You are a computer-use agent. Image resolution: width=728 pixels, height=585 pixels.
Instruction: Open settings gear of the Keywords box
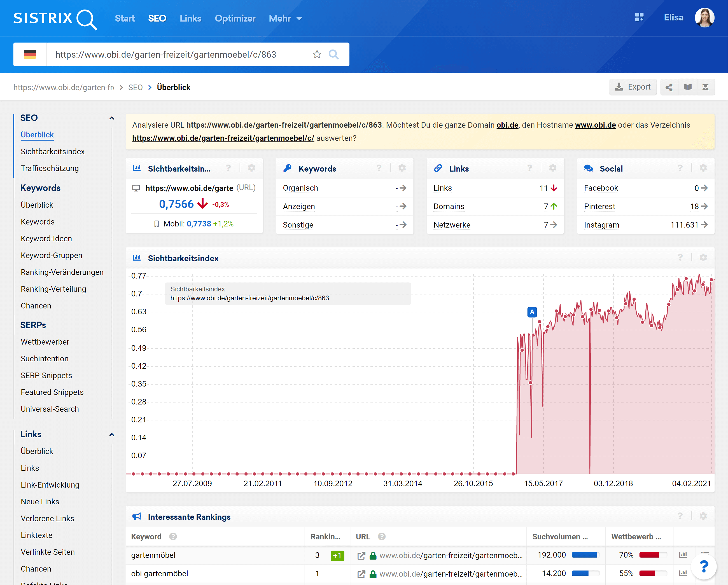point(402,168)
